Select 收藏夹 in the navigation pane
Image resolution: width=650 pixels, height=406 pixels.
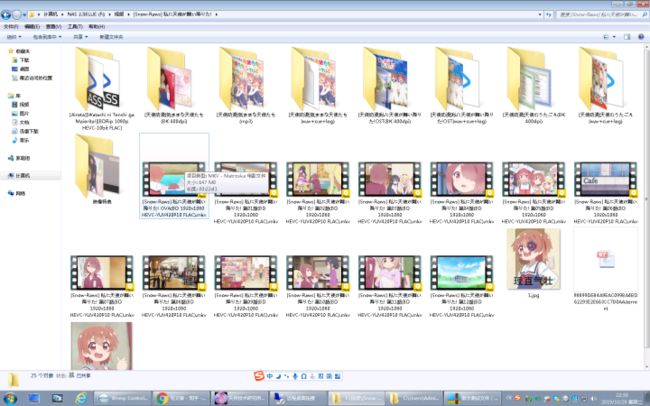[19, 51]
